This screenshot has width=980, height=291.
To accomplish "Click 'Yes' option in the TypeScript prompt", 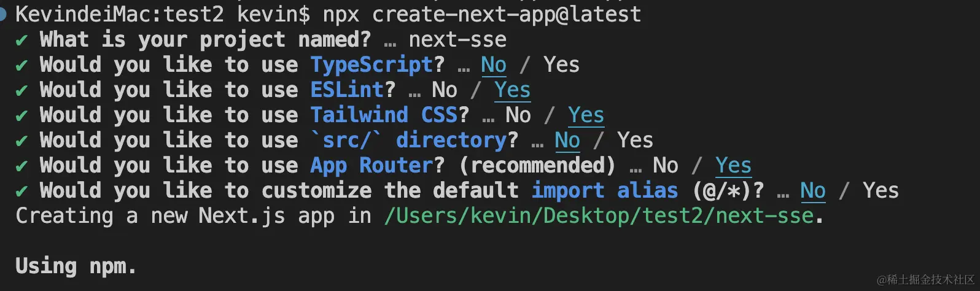I will [x=561, y=64].
